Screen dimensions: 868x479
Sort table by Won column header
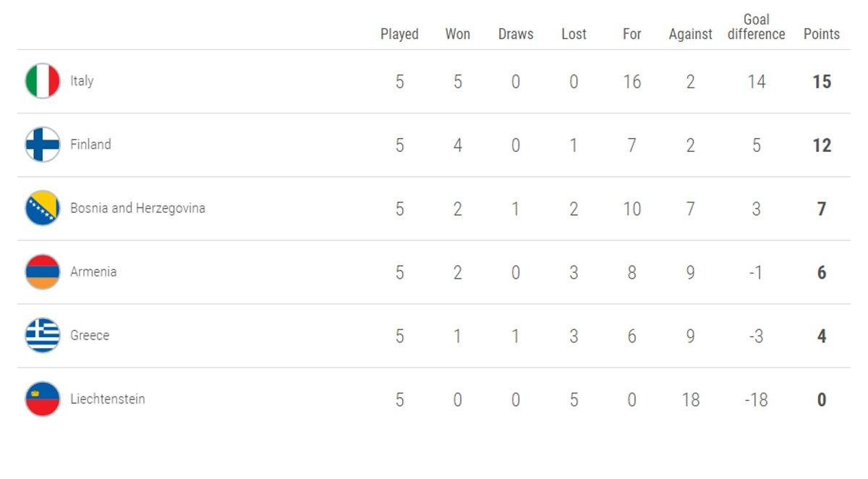[457, 34]
